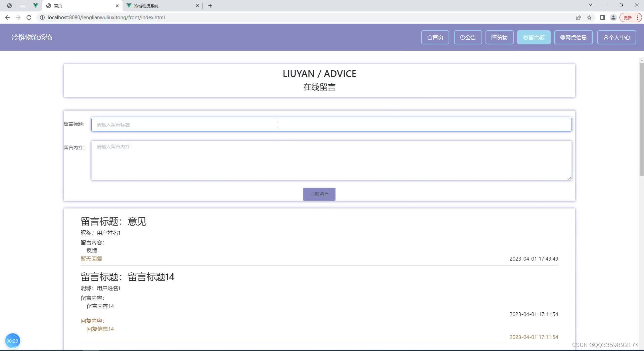Click the 00:29 recording timer badge
This screenshot has height=351, width=644.
(12, 341)
